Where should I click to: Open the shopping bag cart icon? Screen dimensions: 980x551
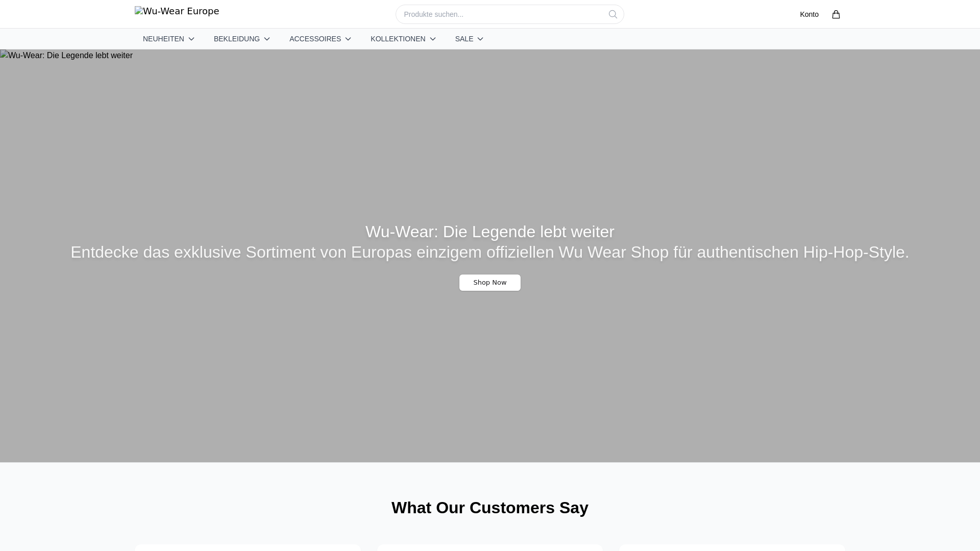[836, 14]
